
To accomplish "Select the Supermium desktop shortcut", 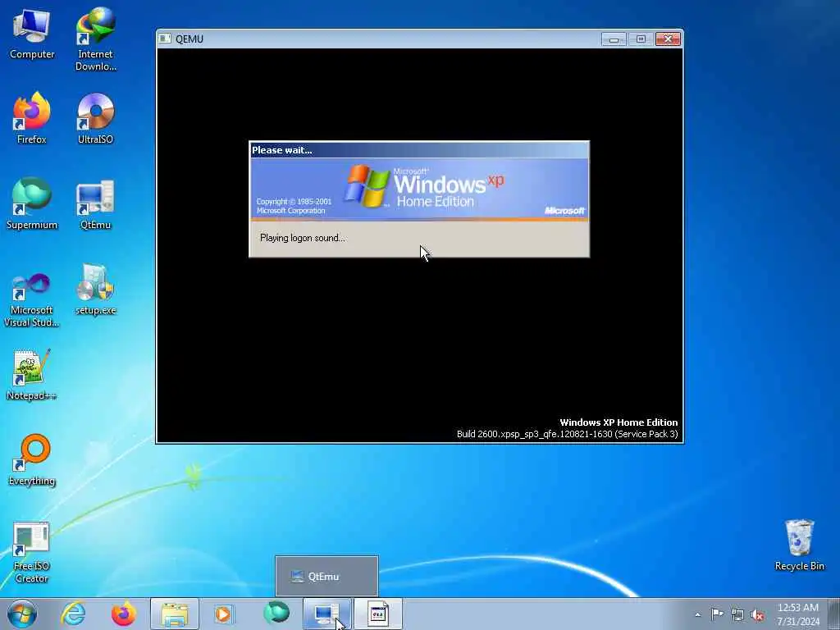I will click(32, 203).
